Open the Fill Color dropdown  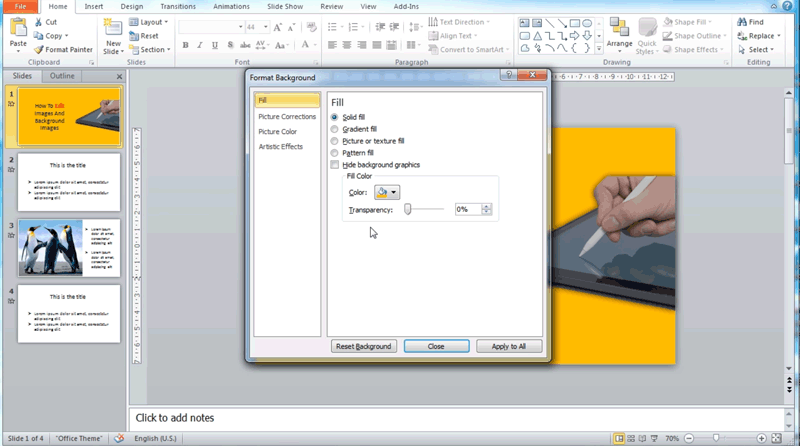point(386,192)
